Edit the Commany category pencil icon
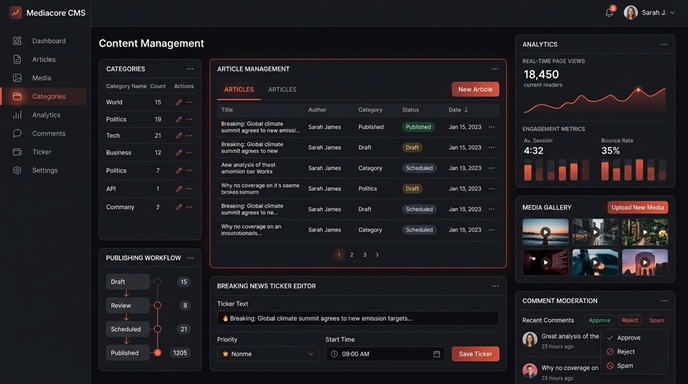 (x=179, y=207)
